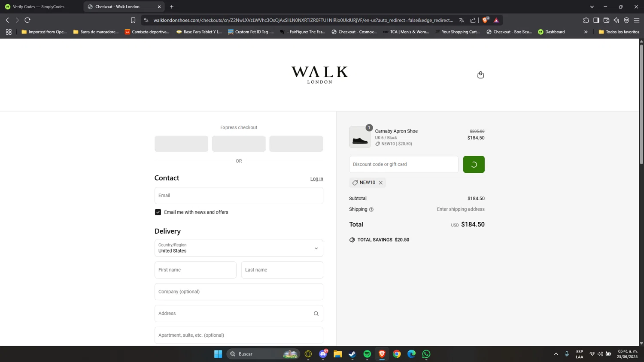The height and width of the screenshot is (362, 644).
Task: Open new tab with plus button
Action: 172,7
